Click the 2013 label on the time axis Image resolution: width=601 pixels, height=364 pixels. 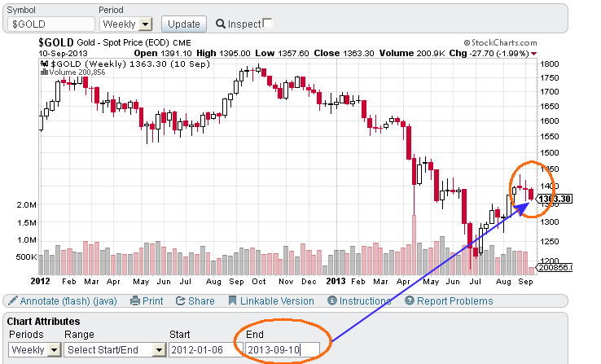point(336,281)
